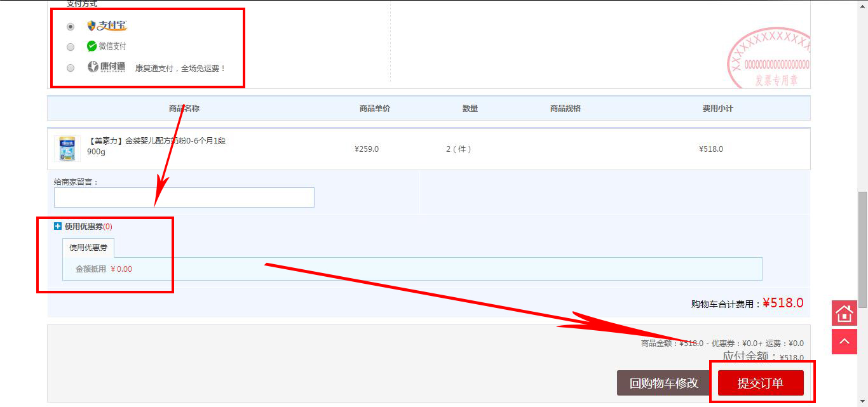Click the 购物车合计费用 ¥518.0 total
868x407 pixels.
[x=747, y=304]
